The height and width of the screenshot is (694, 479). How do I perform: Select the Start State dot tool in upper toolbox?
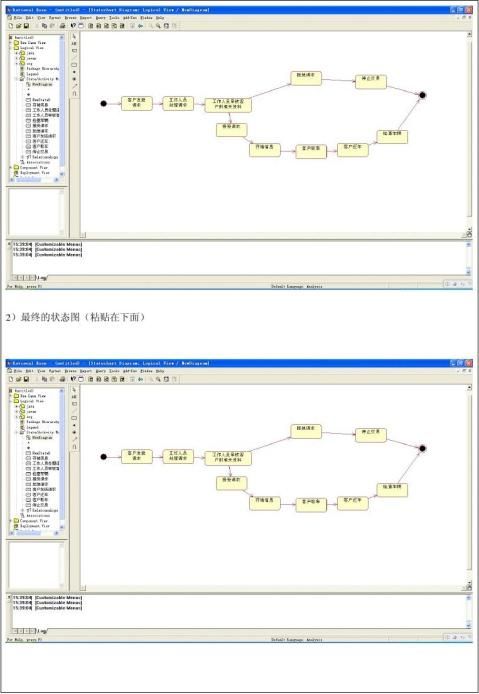point(74,72)
